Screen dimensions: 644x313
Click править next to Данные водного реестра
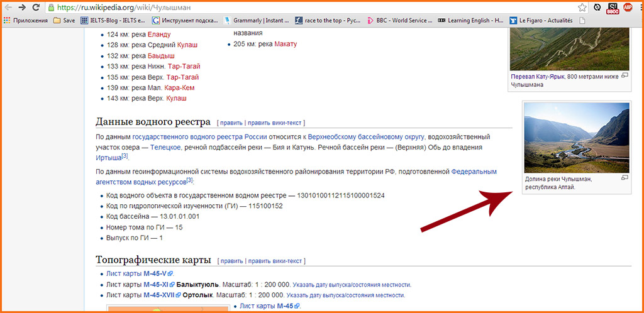point(231,122)
